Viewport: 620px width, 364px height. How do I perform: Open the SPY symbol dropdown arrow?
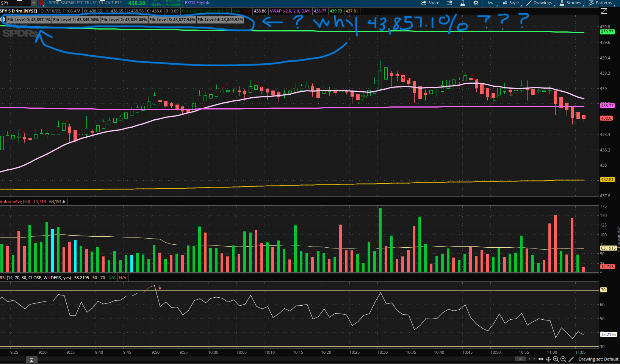[x=33, y=3]
